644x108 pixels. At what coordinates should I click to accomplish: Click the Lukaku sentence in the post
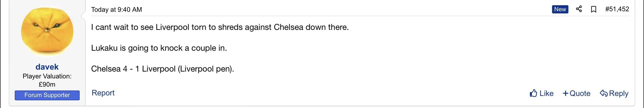[x=159, y=48]
